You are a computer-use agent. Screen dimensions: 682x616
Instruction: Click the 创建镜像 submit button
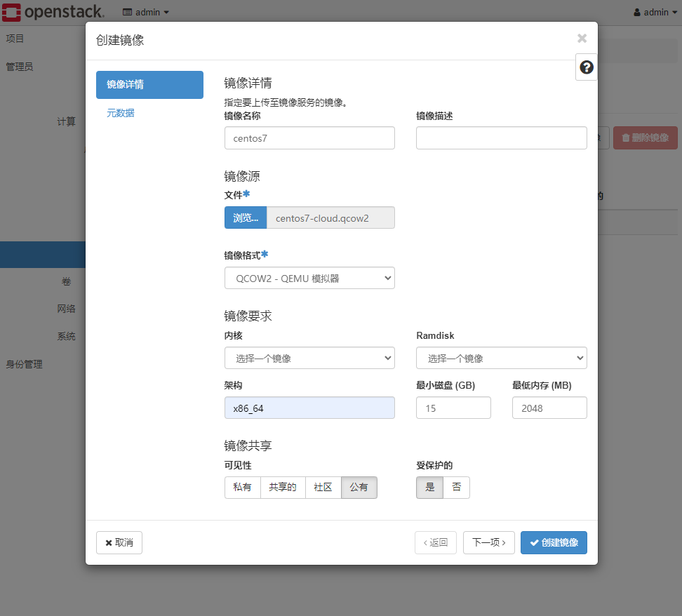[x=554, y=542]
